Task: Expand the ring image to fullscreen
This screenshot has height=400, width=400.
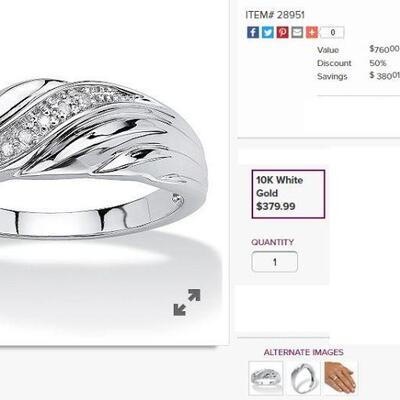Action: (x=187, y=302)
